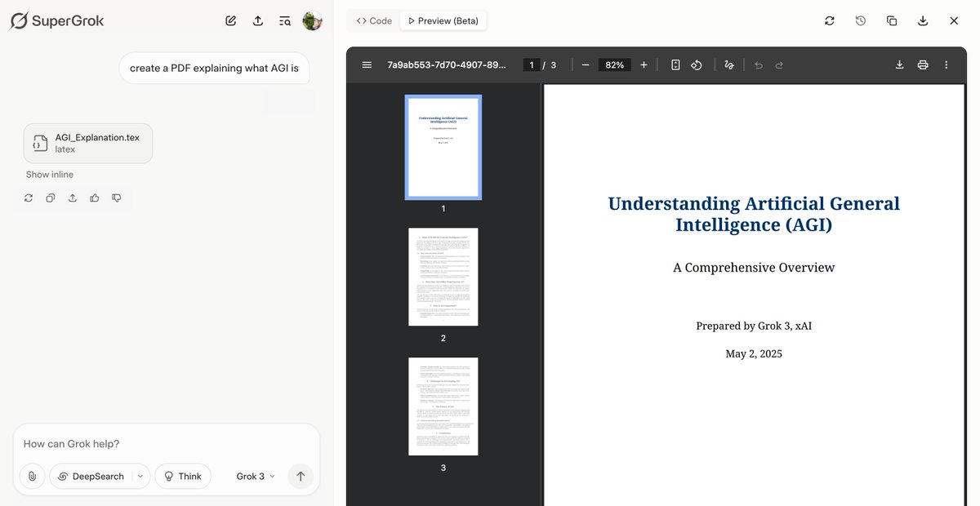The image size is (980, 506).
Task: Rotate the PDF counterclockwise
Action: 697,64
